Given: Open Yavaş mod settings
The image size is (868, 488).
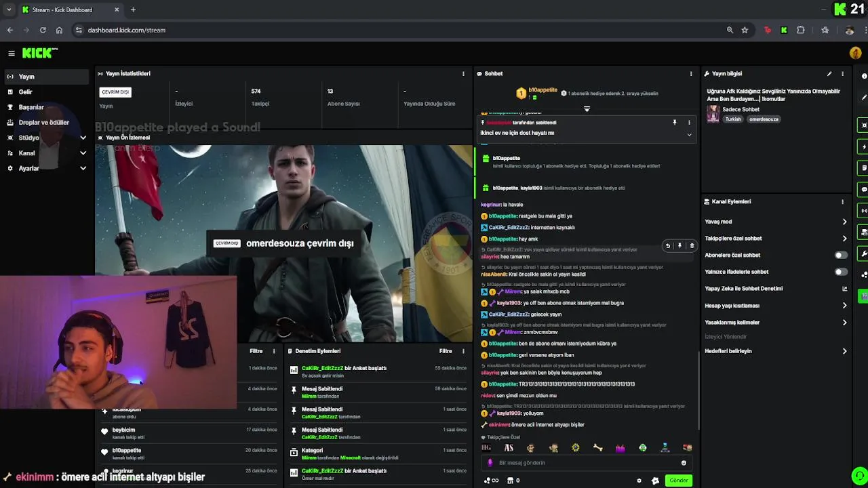Looking at the screenshot, I should pos(776,222).
